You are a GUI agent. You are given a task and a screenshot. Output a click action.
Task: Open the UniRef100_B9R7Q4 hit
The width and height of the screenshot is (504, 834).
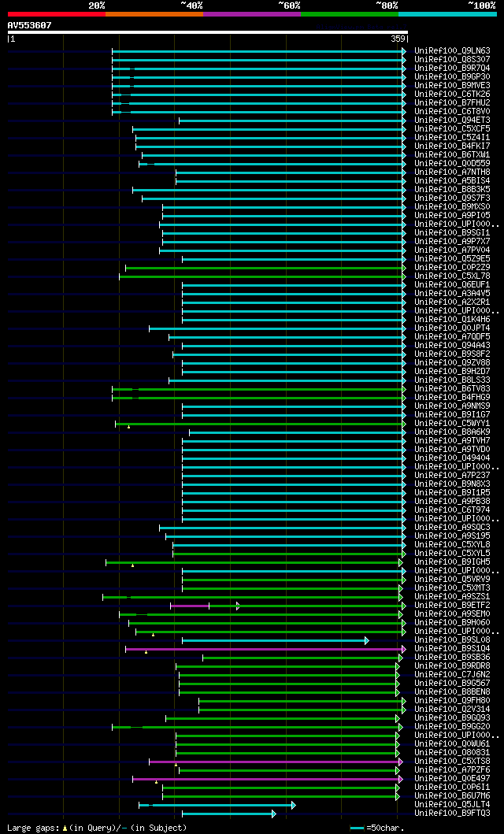click(x=453, y=68)
